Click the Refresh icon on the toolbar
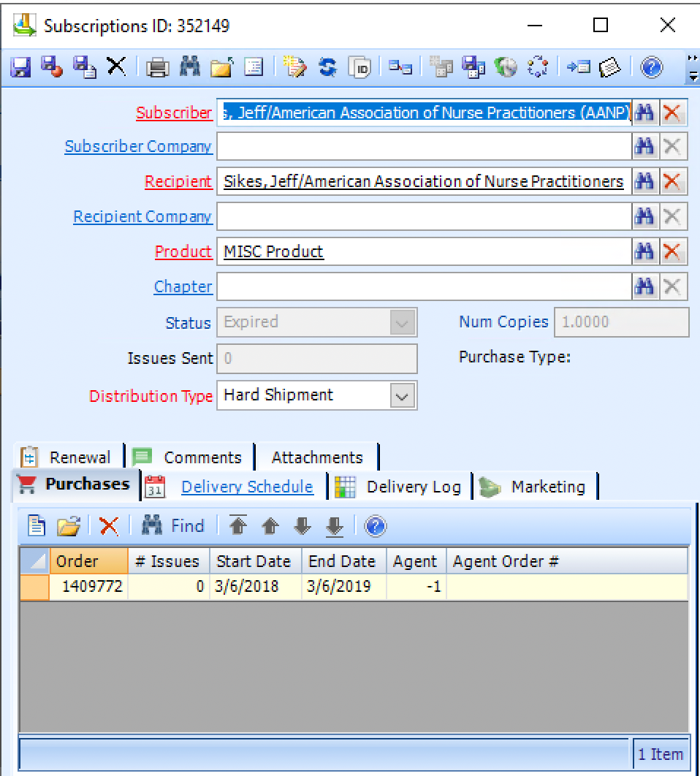Image resolution: width=700 pixels, height=776 pixels. click(x=327, y=67)
